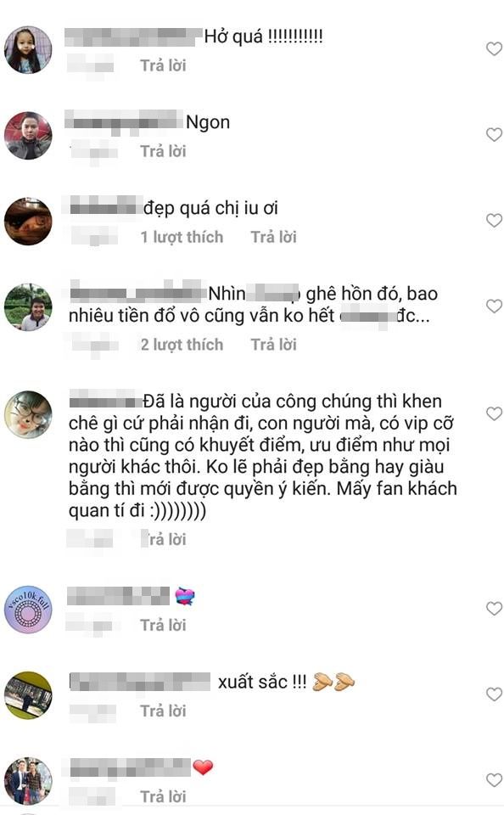Click 'Trả lời' under red-heart emoji comment
The width and height of the screenshot is (504, 815).
pyautogui.click(x=163, y=797)
